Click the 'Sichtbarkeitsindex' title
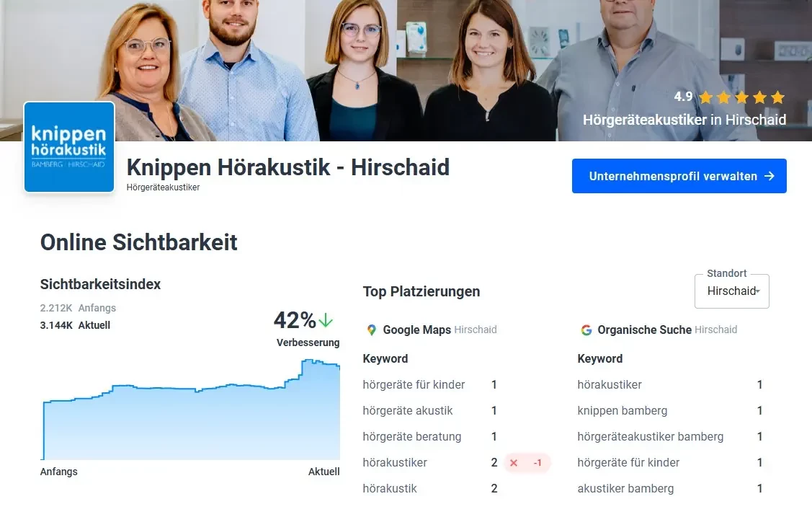 point(100,284)
